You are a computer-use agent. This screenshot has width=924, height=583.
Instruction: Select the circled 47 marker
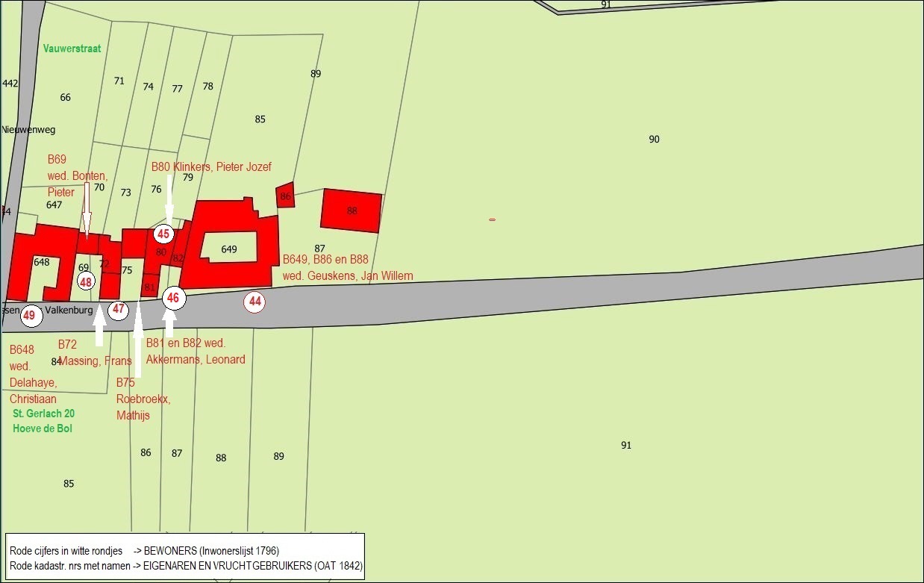(x=118, y=309)
